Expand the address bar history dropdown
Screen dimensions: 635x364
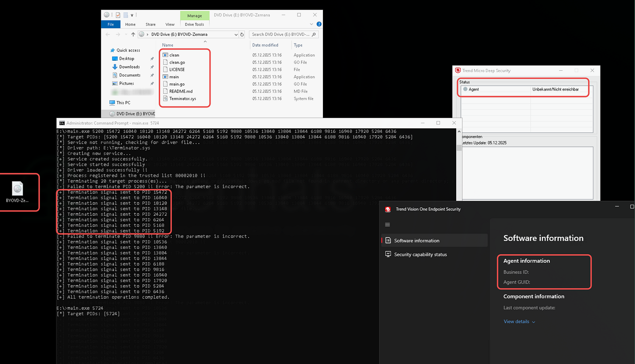(x=236, y=34)
